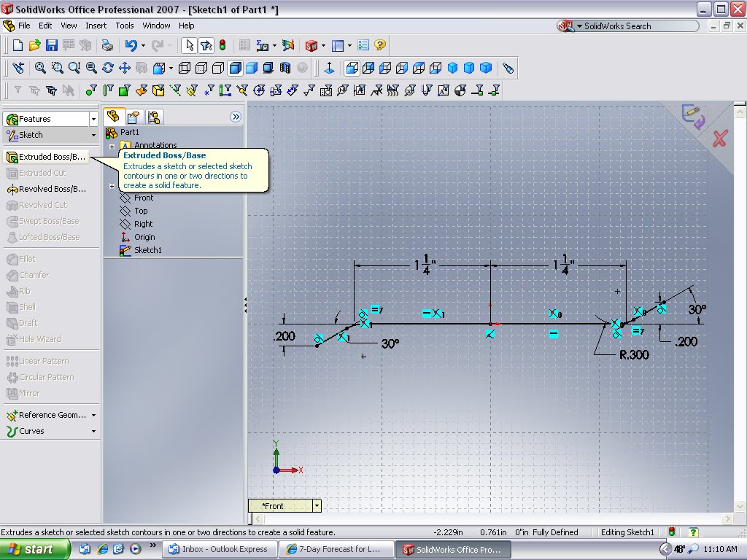747x560 pixels.
Task: Open the Reference Geometry dropdown arrow
Action: pyautogui.click(x=93, y=415)
